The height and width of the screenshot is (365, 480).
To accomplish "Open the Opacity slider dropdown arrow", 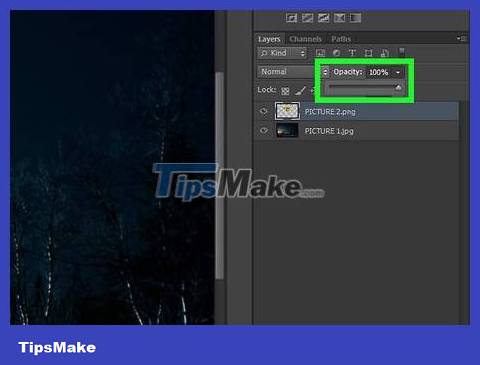I will pos(398,72).
